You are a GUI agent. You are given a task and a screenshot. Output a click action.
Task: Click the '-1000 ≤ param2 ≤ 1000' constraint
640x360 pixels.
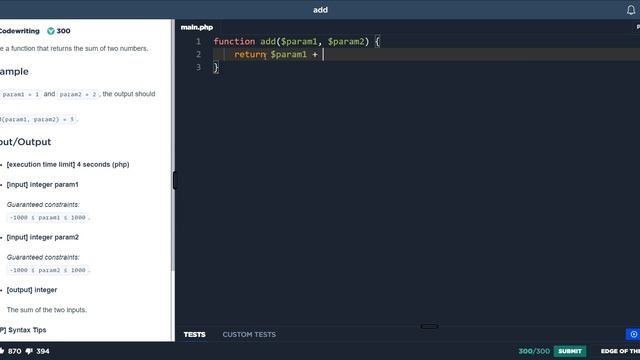click(48, 270)
